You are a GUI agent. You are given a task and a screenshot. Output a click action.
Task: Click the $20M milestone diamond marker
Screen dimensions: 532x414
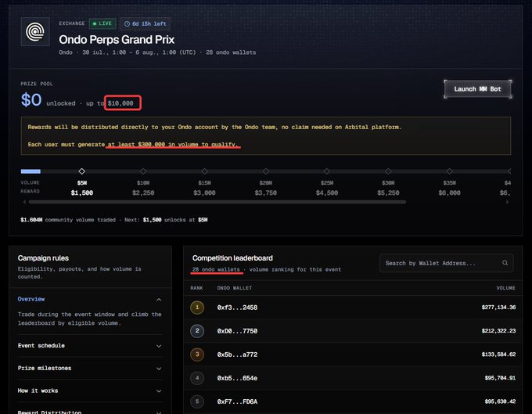click(x=266, y=171)
